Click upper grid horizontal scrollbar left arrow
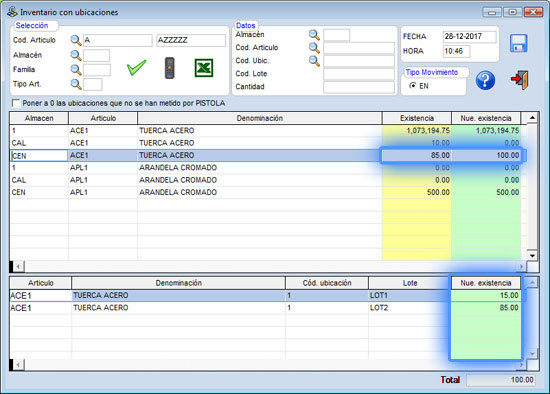The width and height of the screenshot is (550, 394). click(18, 266)
